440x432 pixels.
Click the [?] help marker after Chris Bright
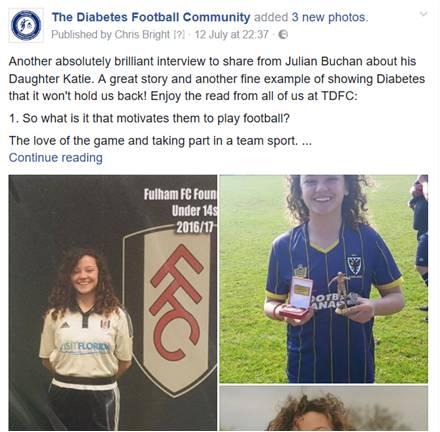[178, 35]
